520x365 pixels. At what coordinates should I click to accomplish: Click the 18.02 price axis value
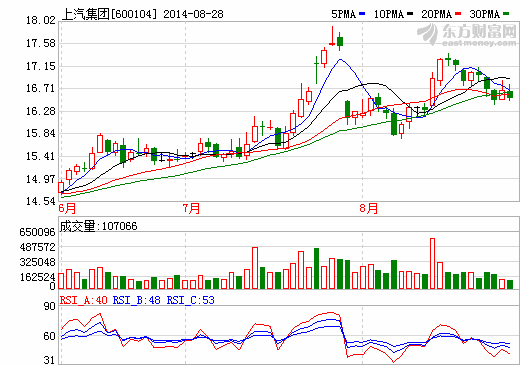click(x=41, y=20)
